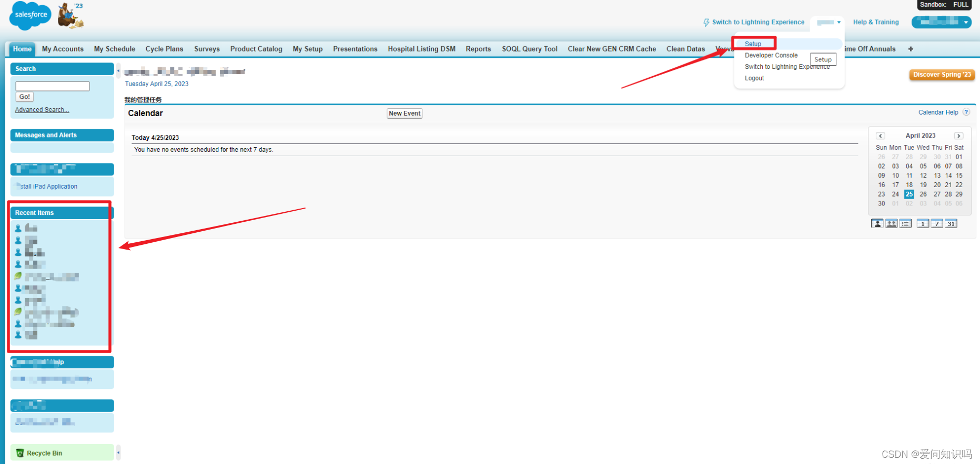
Task: Open the Calendar Help link
Action: pyautogui.click(x=938, y=112)
